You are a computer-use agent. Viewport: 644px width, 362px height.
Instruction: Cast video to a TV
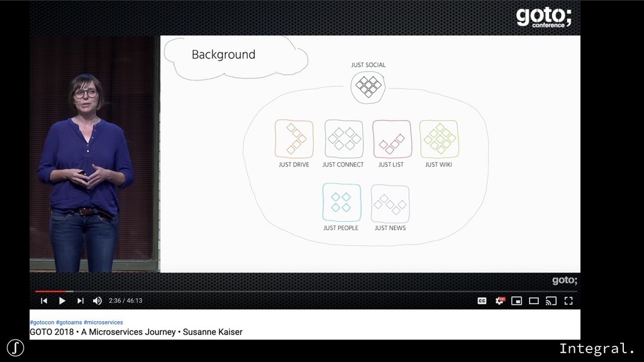(x=551, y=301)
